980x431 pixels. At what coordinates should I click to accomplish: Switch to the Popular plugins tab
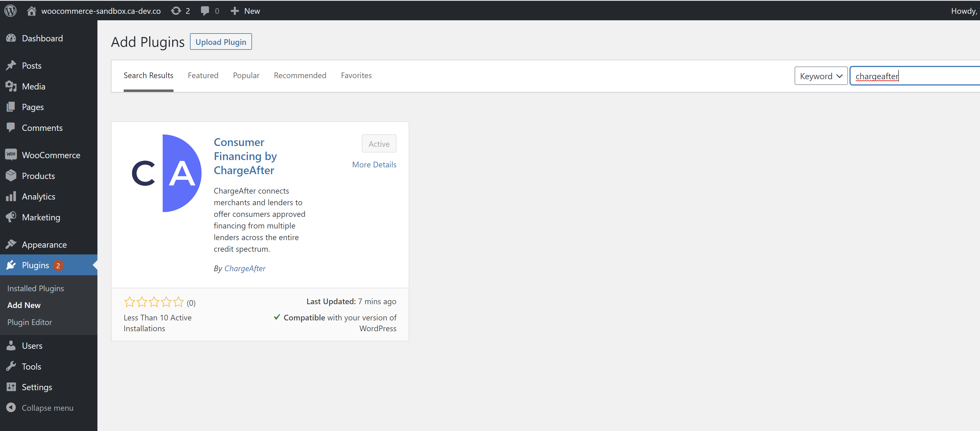click(246, 75)
